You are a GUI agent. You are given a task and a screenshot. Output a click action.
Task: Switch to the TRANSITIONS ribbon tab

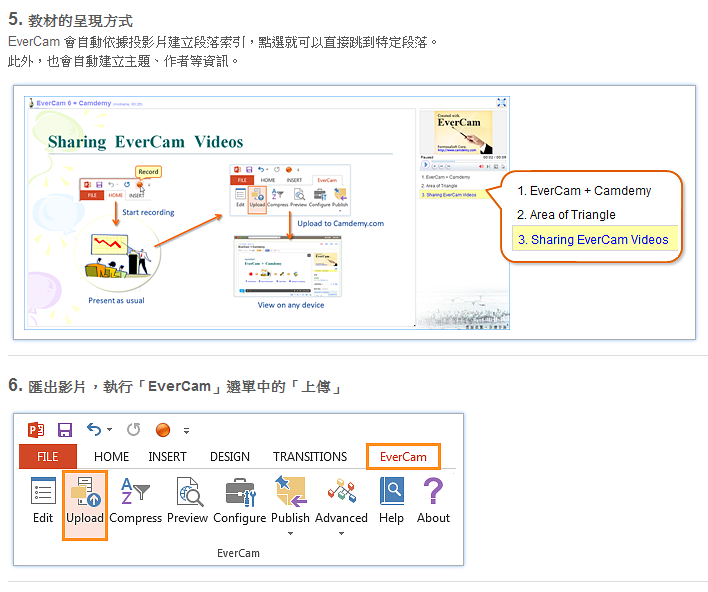point(310,457)
